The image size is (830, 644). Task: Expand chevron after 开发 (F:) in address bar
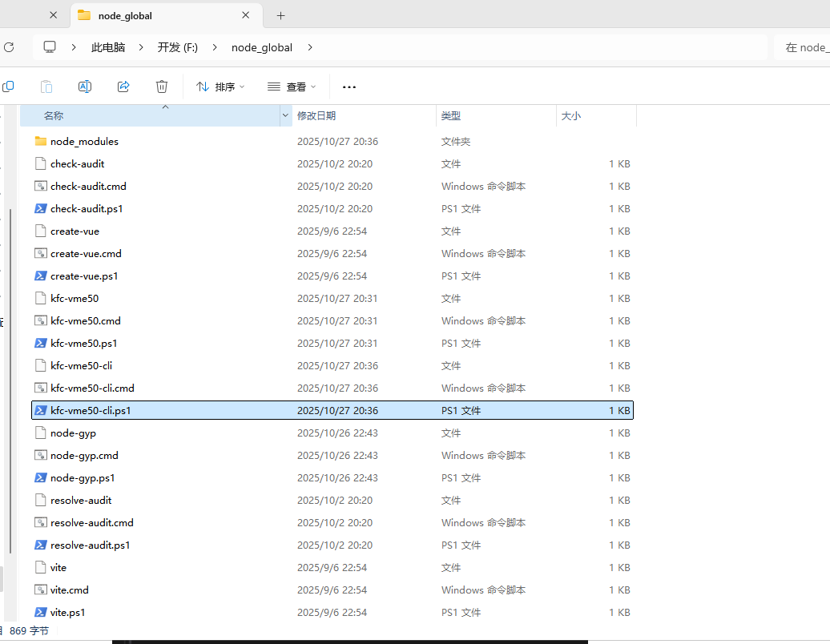215,47
